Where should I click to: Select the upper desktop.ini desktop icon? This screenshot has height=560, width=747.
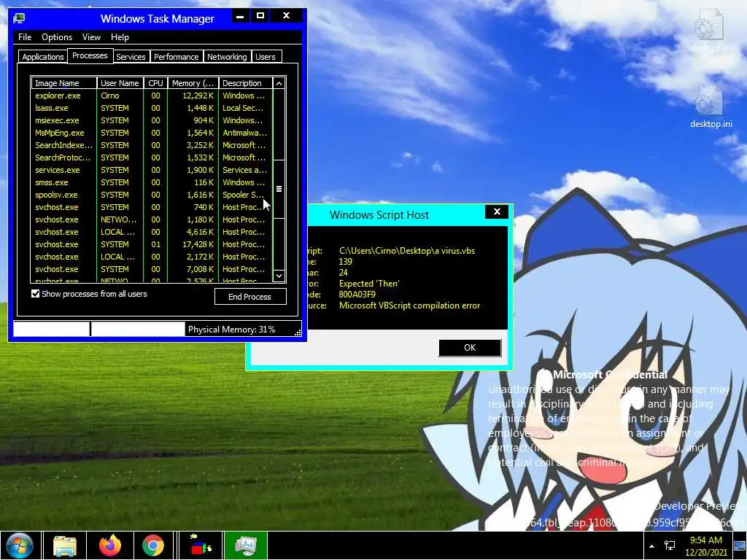pyautogui.click(x=711, y=31)
